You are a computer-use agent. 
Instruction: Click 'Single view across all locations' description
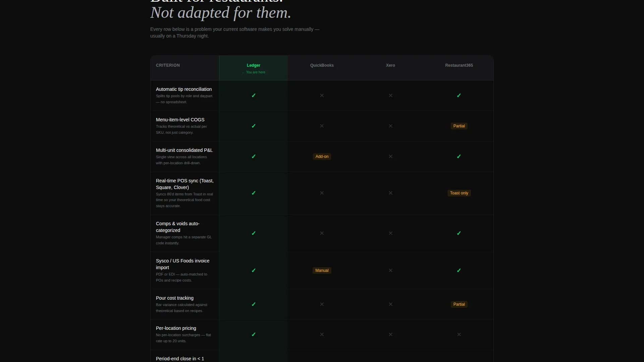181,160
